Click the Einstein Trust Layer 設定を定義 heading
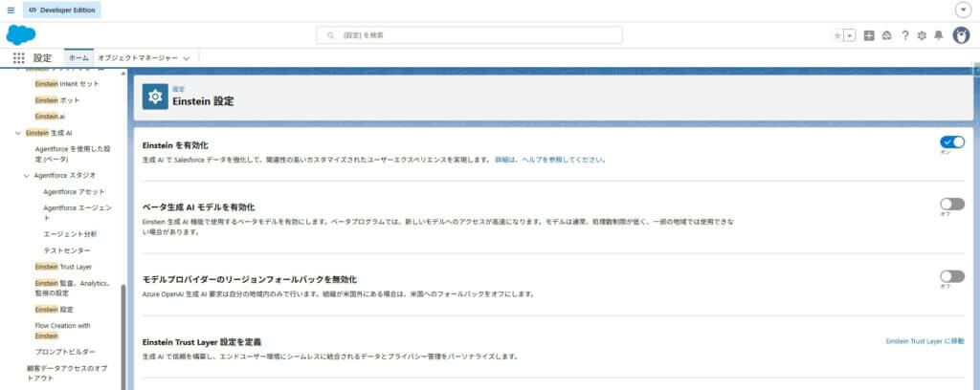The width and height of the screenshot is (980, 390). (x=202, y=342)
